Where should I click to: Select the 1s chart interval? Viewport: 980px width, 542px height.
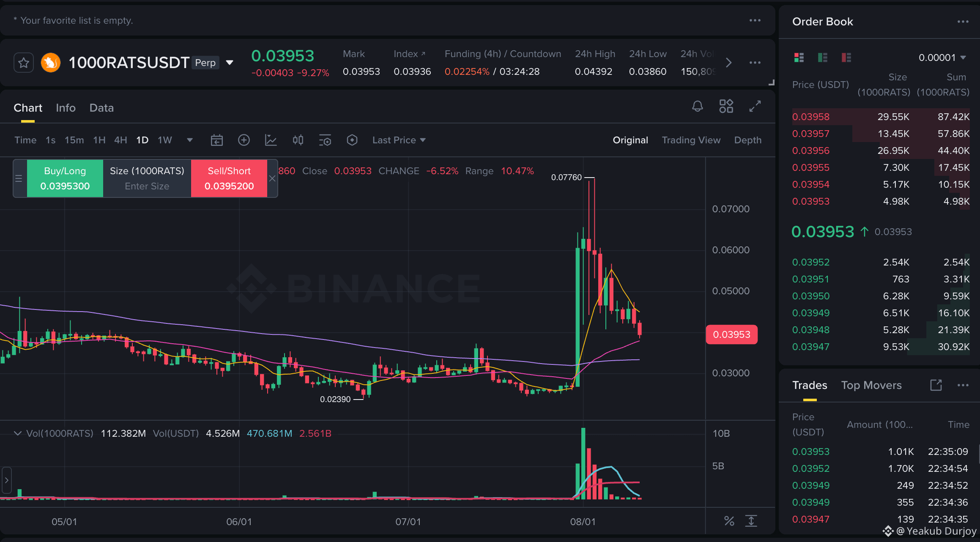coord(51,140)
